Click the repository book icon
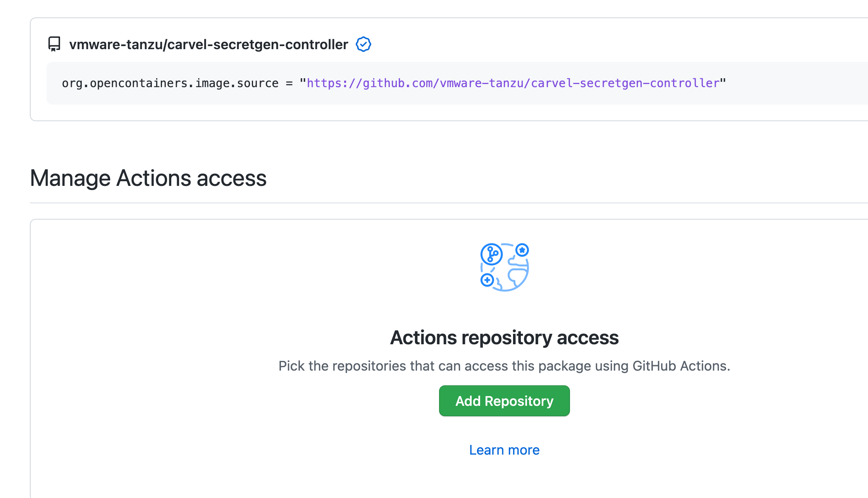868x498 pixels. coord(54,44)
